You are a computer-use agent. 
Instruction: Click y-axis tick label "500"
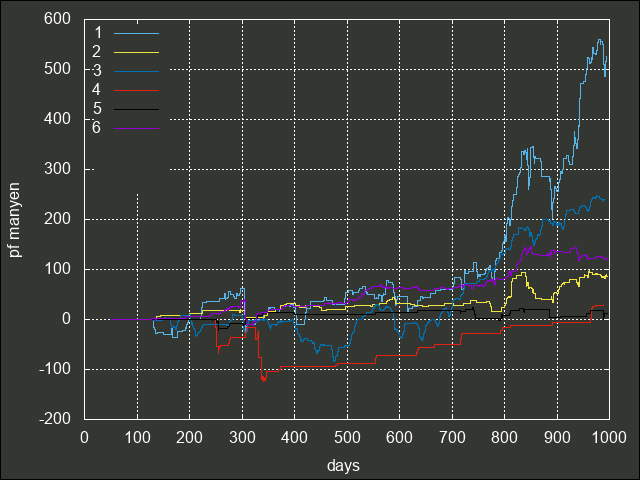pyautogui.click(x=57, y=69)
